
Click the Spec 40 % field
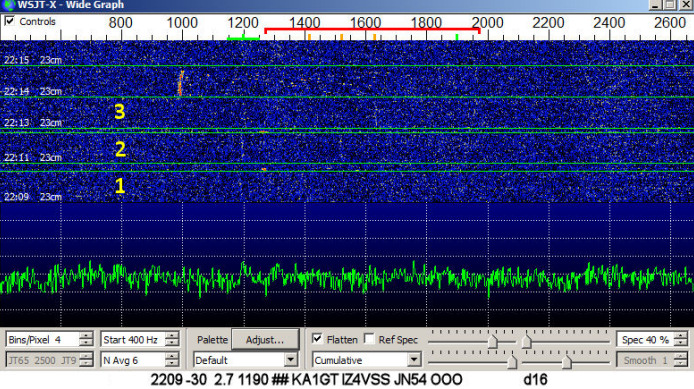click(645, 339)
